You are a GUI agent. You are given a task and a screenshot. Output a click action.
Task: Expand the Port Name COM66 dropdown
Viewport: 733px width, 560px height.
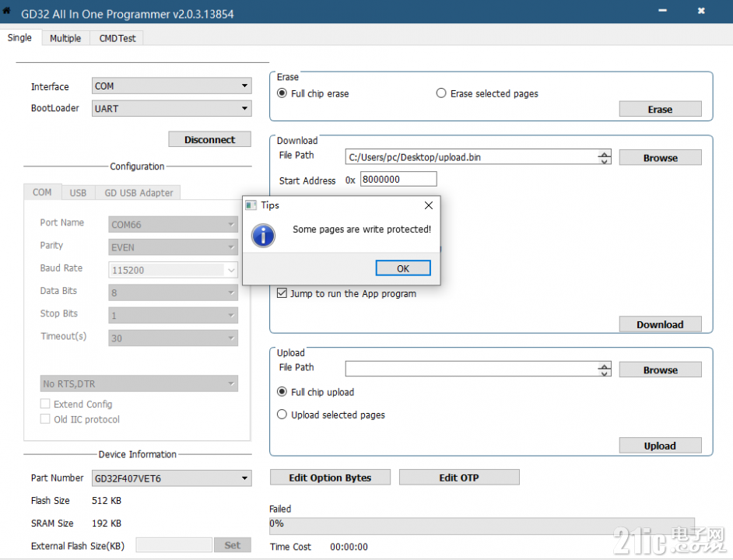click(x=173, y=224)
